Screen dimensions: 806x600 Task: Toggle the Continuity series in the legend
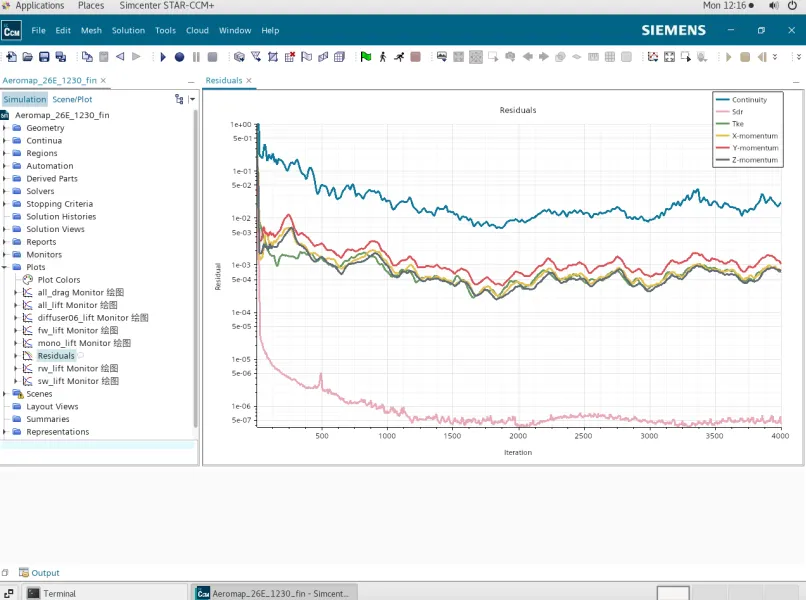pos(748,100)
